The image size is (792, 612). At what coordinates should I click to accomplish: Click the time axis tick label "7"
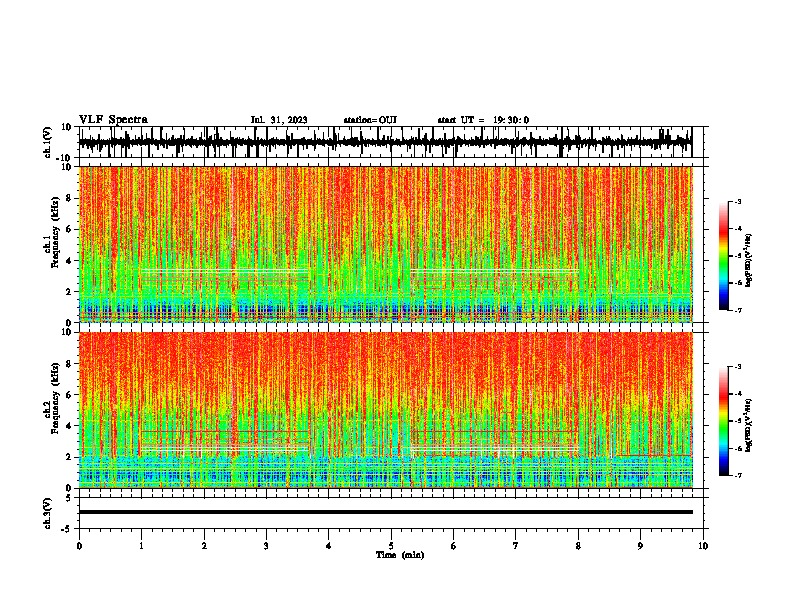click(516, 546)
